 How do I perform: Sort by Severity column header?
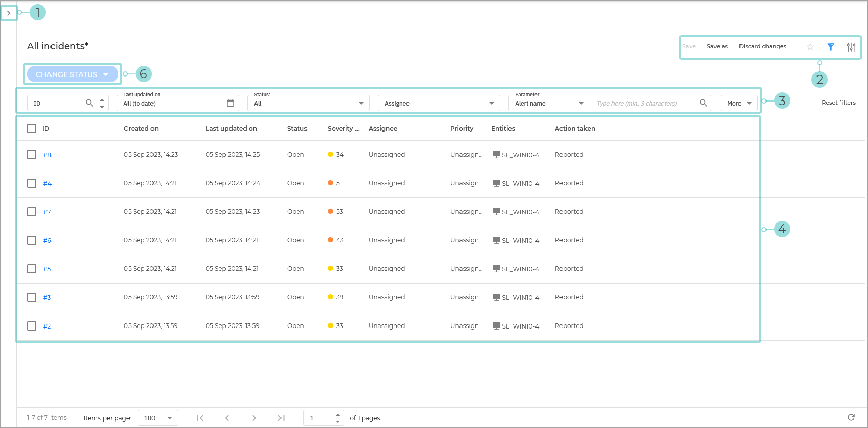344,129
